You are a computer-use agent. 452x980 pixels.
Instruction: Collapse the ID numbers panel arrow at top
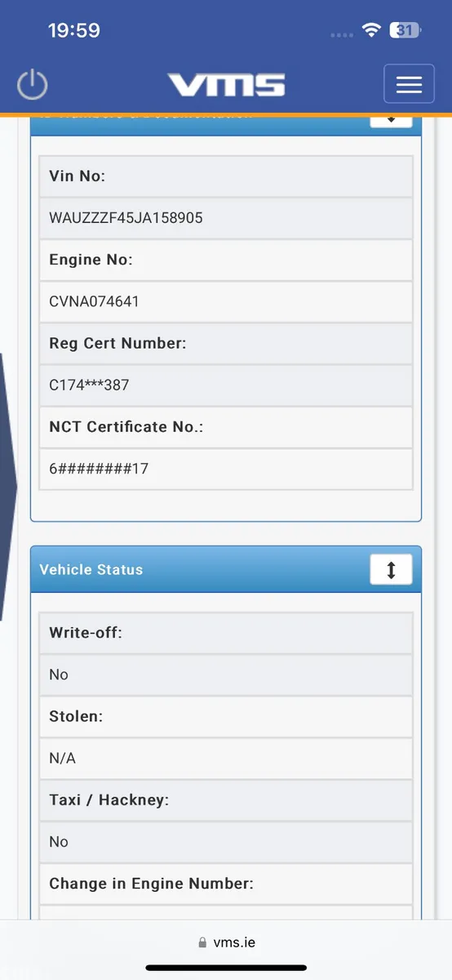(x=391, y=121)
